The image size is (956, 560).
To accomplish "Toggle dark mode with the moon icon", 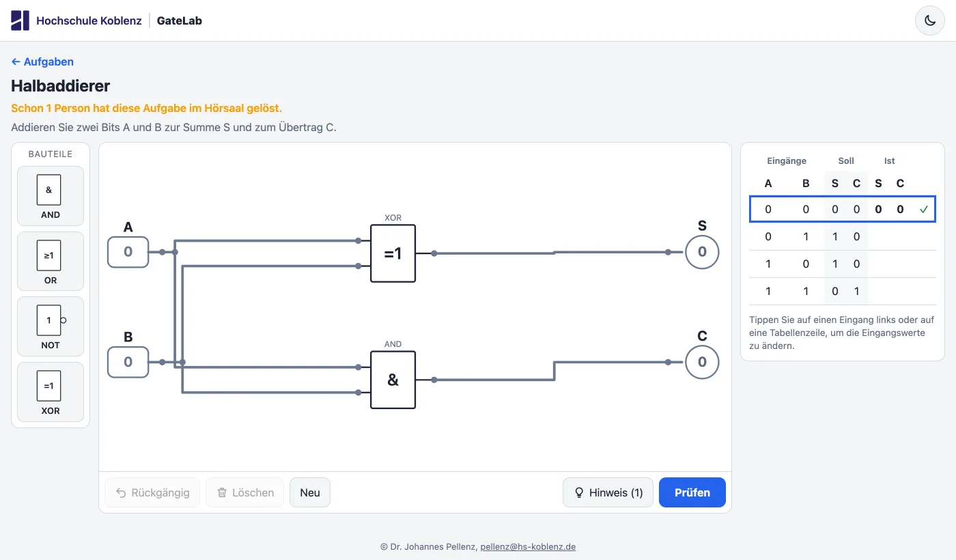I will coord(929,20).
